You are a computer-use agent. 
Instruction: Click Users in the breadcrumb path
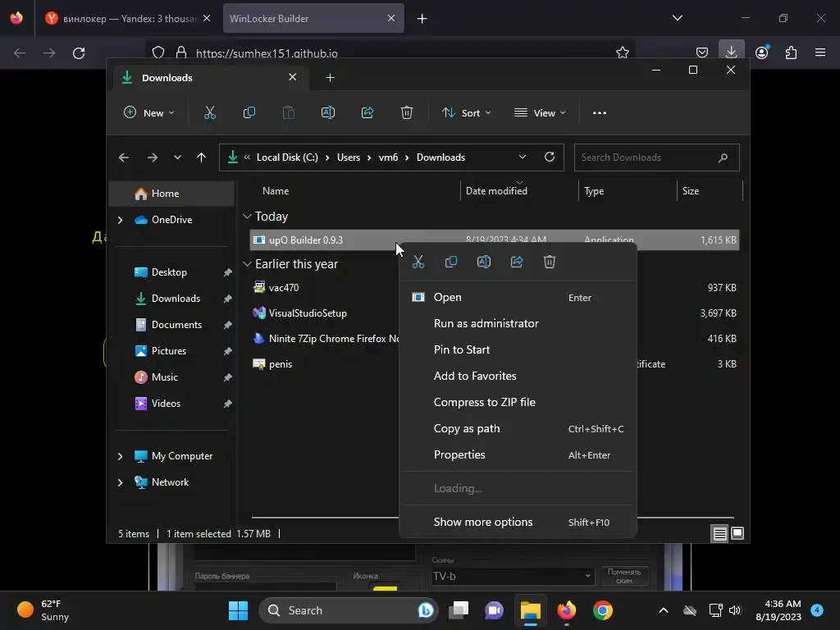[348, 157]
